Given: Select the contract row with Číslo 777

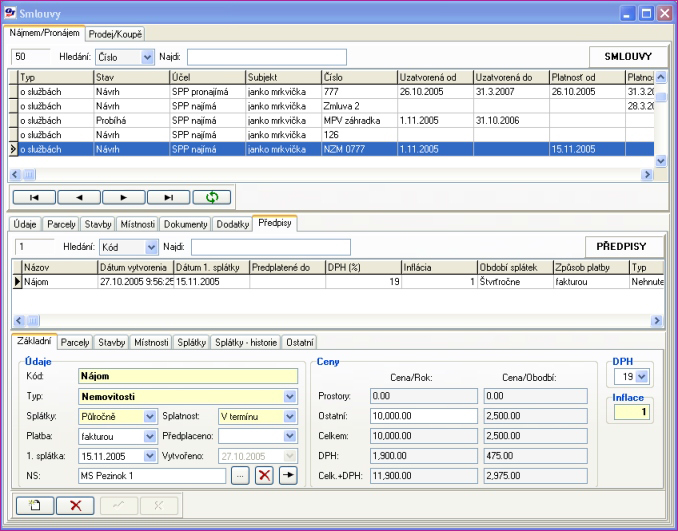Looking at the screenshot, I should pos(331,92).
